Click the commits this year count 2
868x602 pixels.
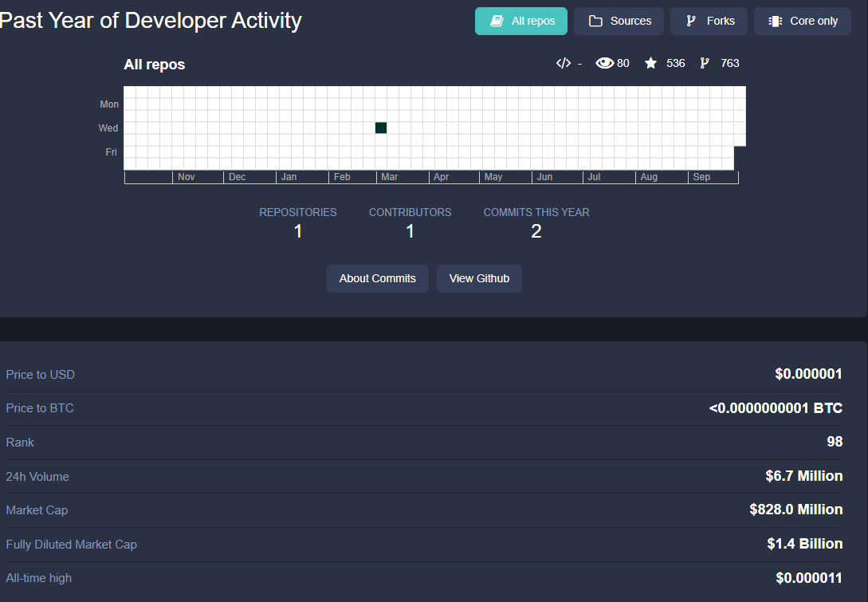pos(536,231)
